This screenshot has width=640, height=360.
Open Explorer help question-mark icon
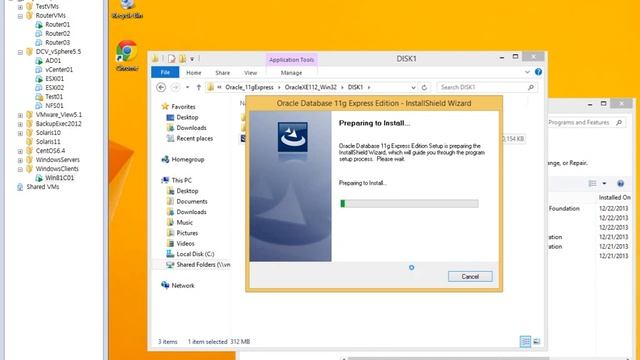click(538, 72)
